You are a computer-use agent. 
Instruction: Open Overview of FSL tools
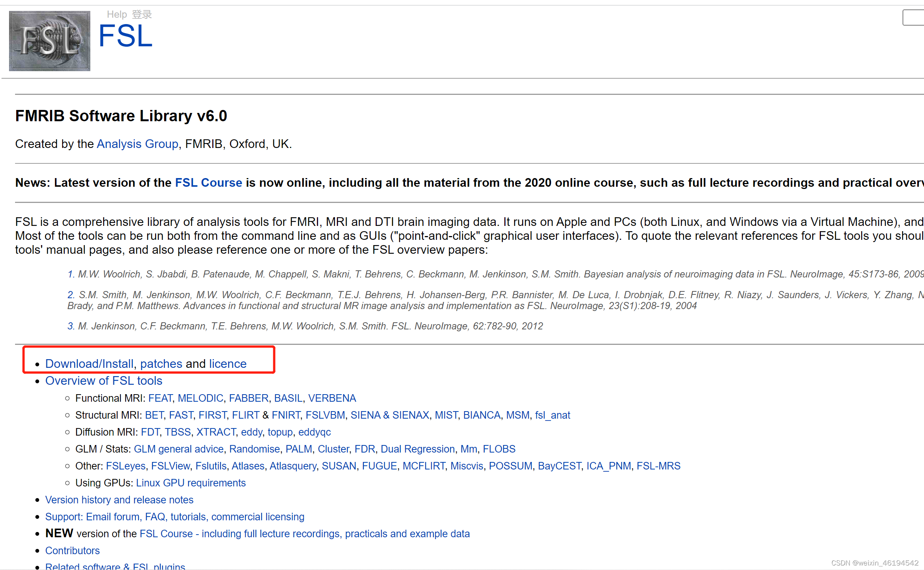(x=104, y=380)
